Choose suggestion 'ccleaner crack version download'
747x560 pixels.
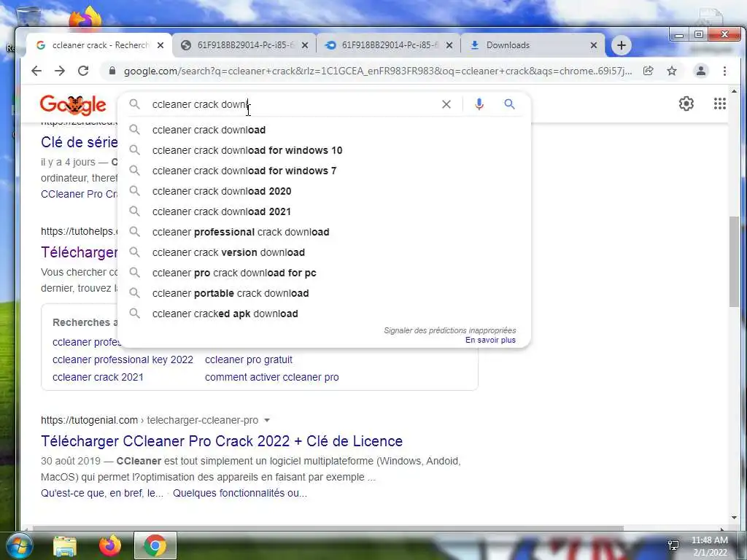click(x=324, y=253)
